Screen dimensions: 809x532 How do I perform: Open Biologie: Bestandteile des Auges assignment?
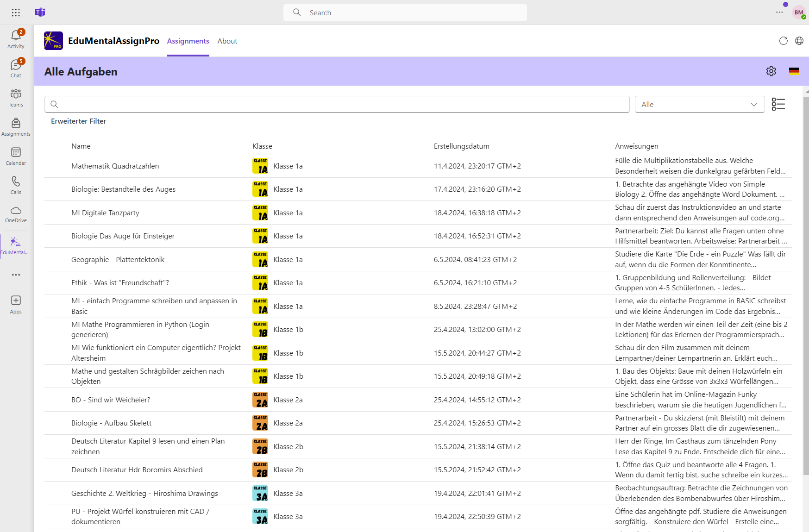tap(123, 189)
